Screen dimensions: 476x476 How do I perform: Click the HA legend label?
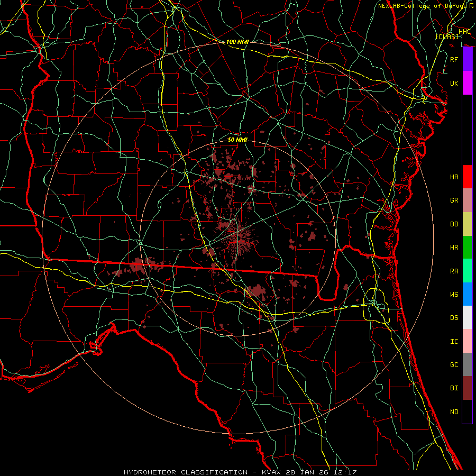pos(454,177)
